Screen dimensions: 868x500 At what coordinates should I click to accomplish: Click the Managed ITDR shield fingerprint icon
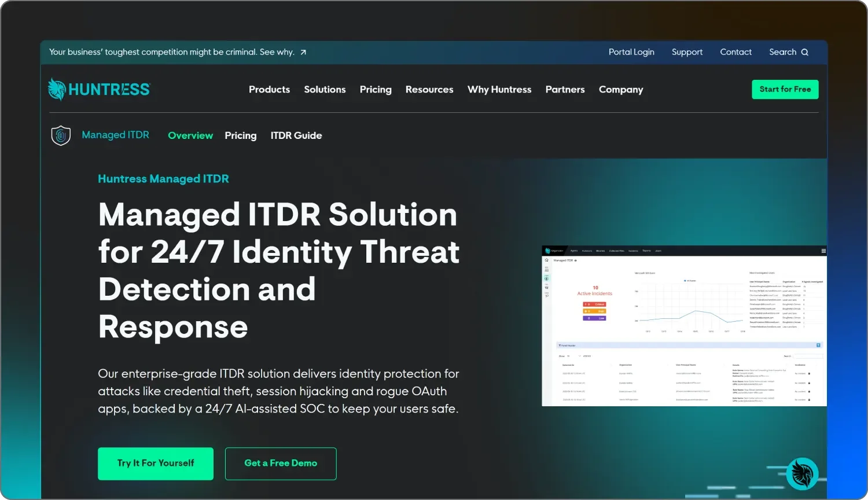61,135
